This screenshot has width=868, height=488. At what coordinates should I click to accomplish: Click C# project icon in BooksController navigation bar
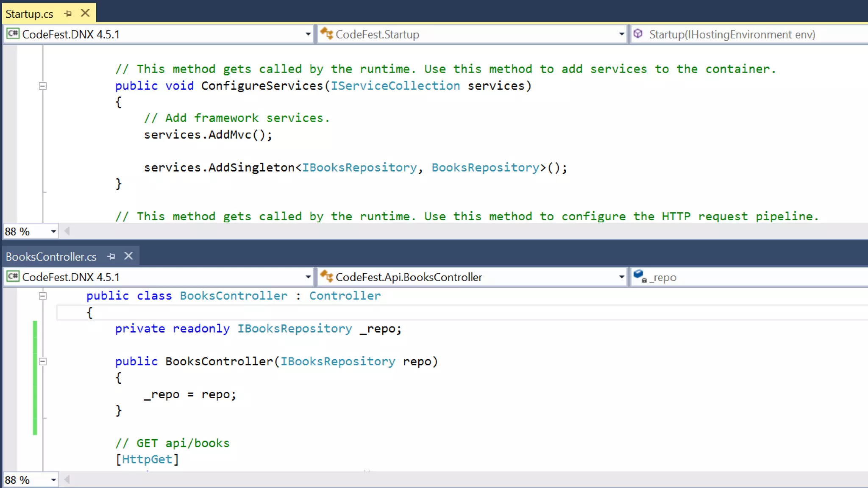point(13,276)
